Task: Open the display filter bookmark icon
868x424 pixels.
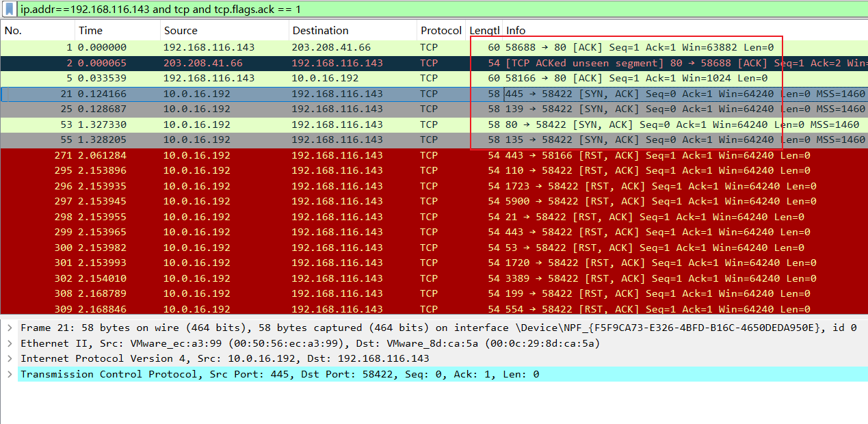Action: [10, 10]
